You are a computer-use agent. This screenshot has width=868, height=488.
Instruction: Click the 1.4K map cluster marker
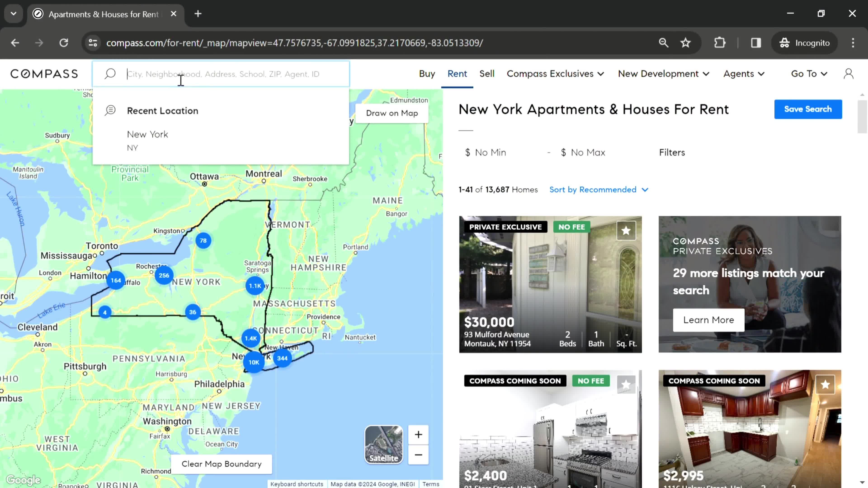tap(251, 338)
